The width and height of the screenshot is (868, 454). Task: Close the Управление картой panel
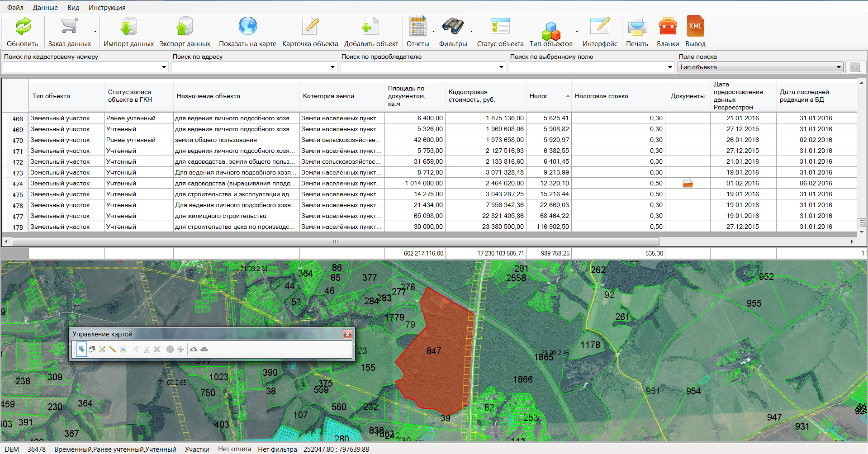[x=347, y=334]
